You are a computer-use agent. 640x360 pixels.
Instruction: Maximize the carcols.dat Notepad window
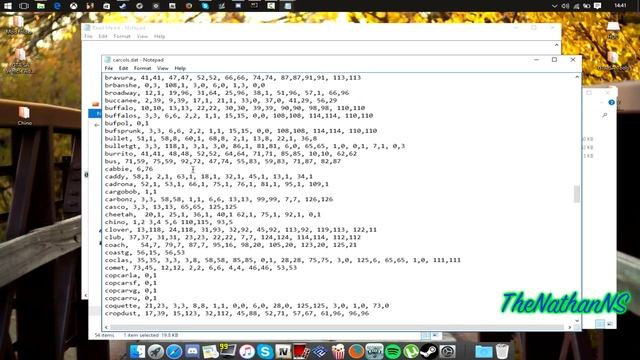coord(554,60)
